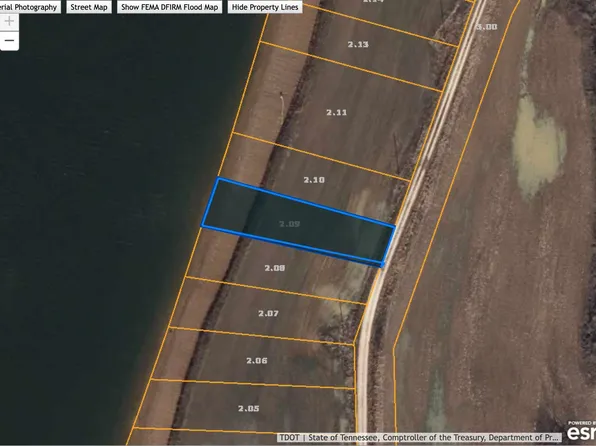Select parcel labeled 2.11
This screenshot has width=596, height=446.
click(x=336, y=113)
